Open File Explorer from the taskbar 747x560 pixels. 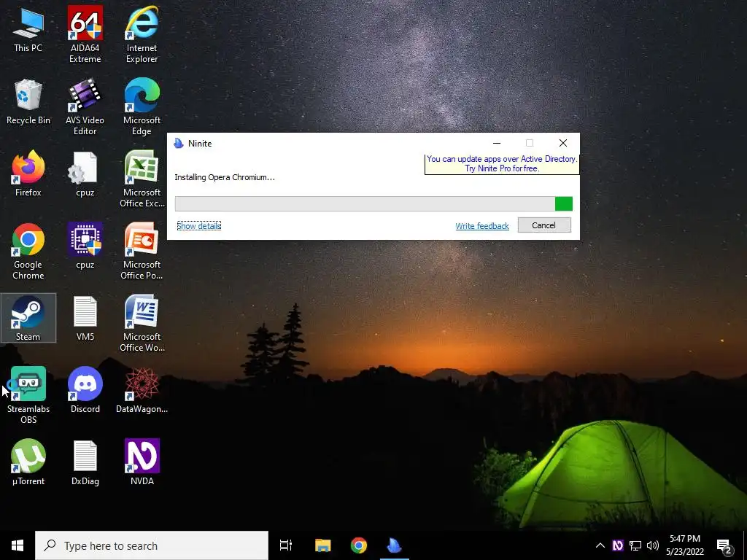click(x=323, y=545)
